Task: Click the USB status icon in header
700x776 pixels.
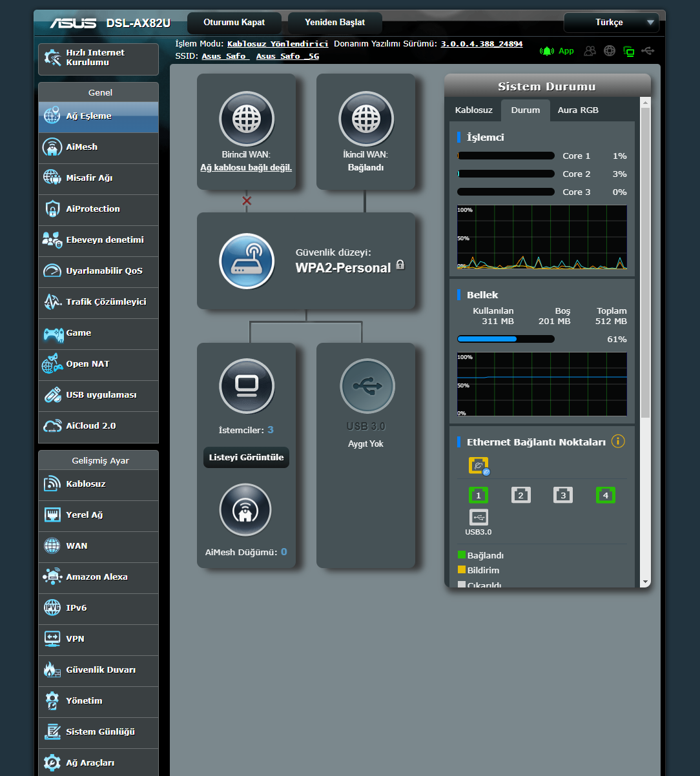Action: [x=648, y=51]
